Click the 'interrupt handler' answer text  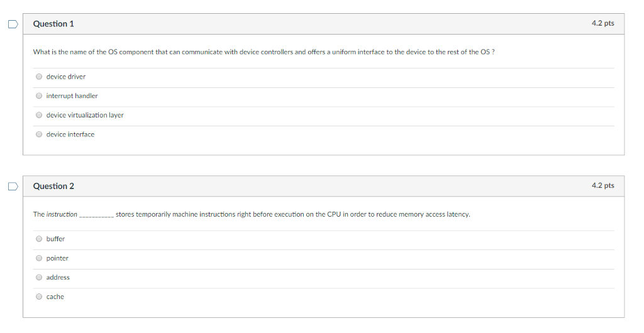72,96
